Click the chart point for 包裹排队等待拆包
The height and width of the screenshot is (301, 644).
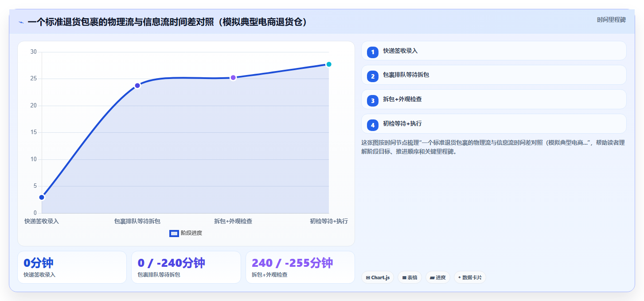pos(137,85)
